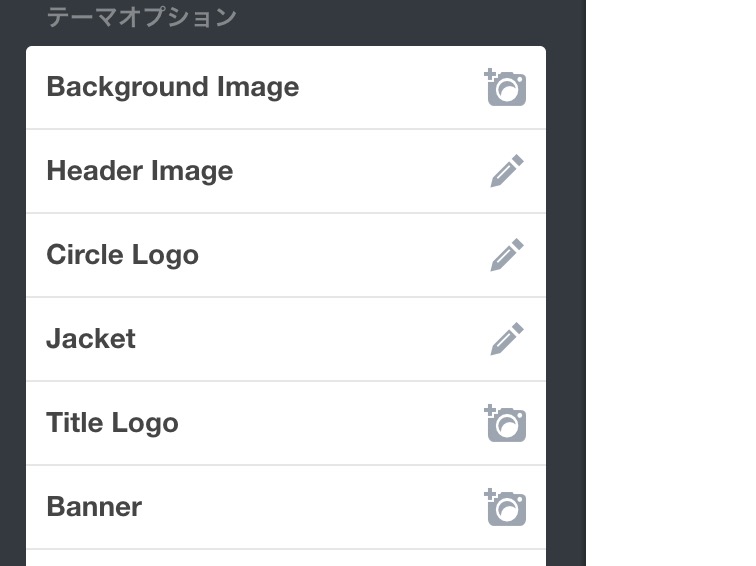
Task: Click blank space inside the Header Image row
Action: (357, 171)
